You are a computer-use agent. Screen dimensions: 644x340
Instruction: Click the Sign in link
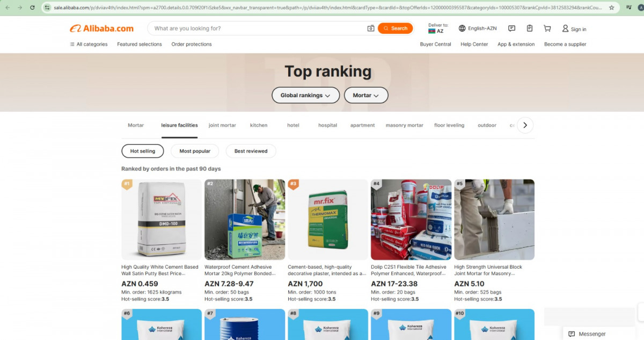point(574,29)
